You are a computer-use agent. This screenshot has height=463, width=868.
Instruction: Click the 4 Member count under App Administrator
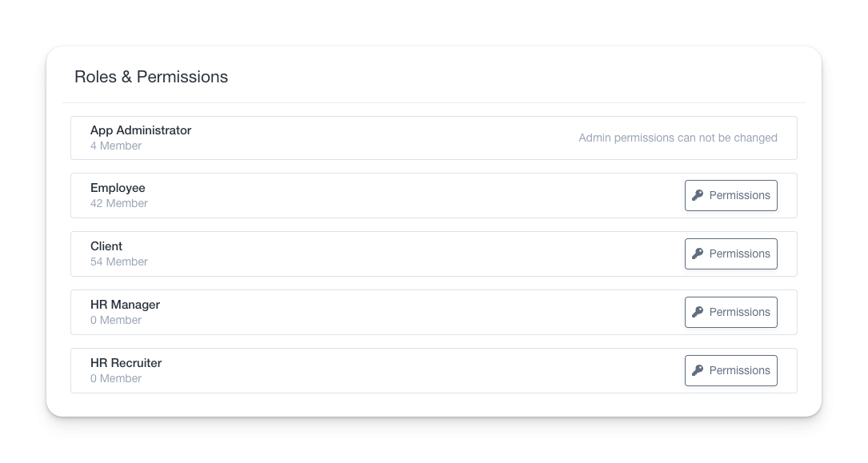[116, 146]
